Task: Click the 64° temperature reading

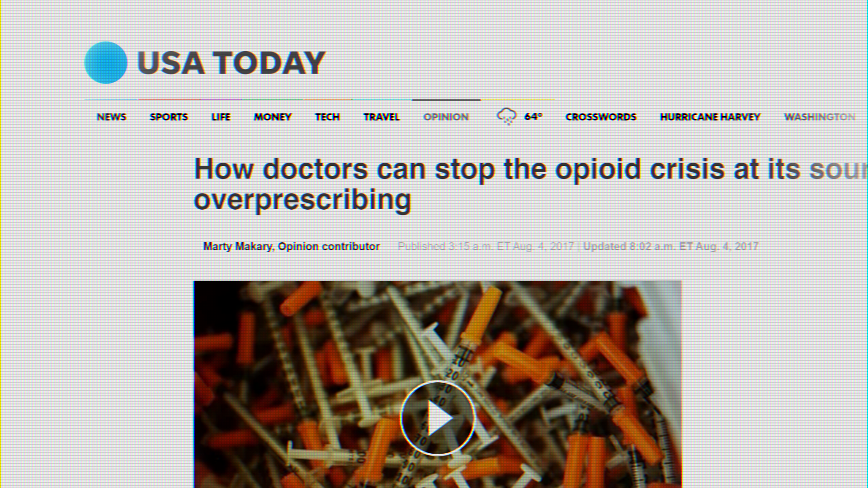Action: [x=533, y=117]
